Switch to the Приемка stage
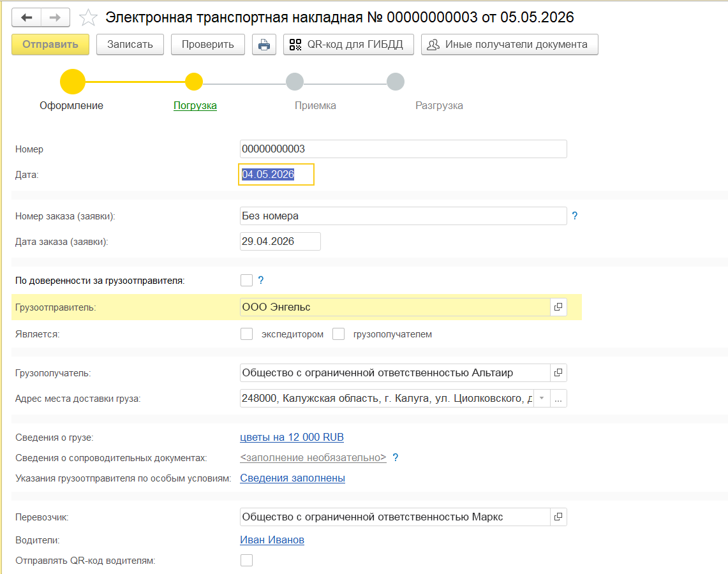The image size is (728, 574). click(315, 106)
